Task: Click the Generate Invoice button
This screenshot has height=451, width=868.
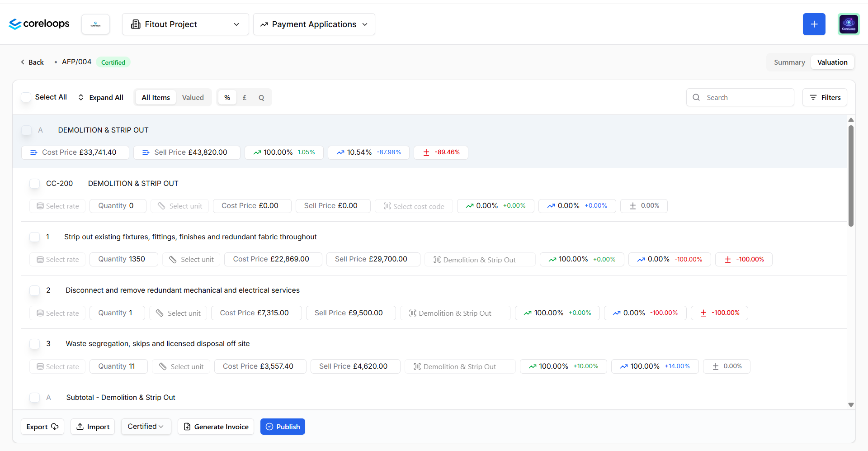Action: [x=216, y=427]
